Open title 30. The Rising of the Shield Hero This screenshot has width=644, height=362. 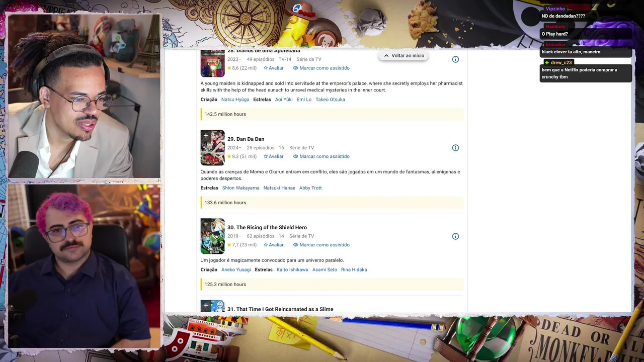click(267, 228)
